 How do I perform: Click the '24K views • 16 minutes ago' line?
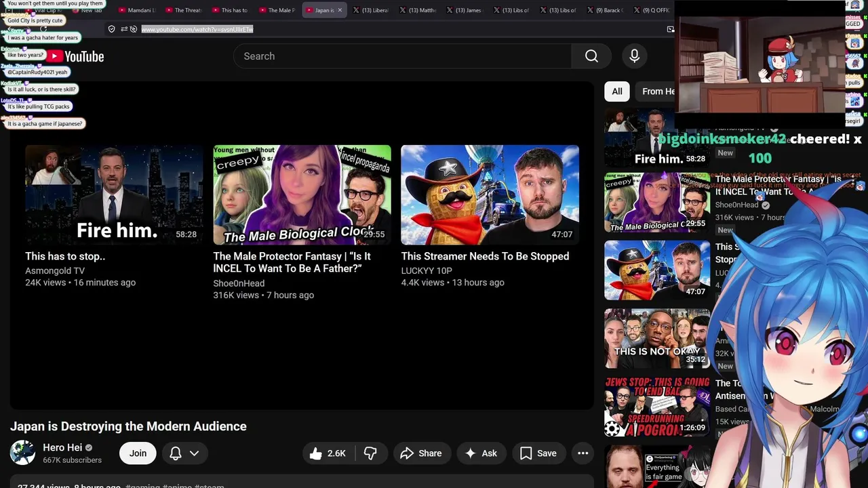pyautogui.click(x=80, y=283)
